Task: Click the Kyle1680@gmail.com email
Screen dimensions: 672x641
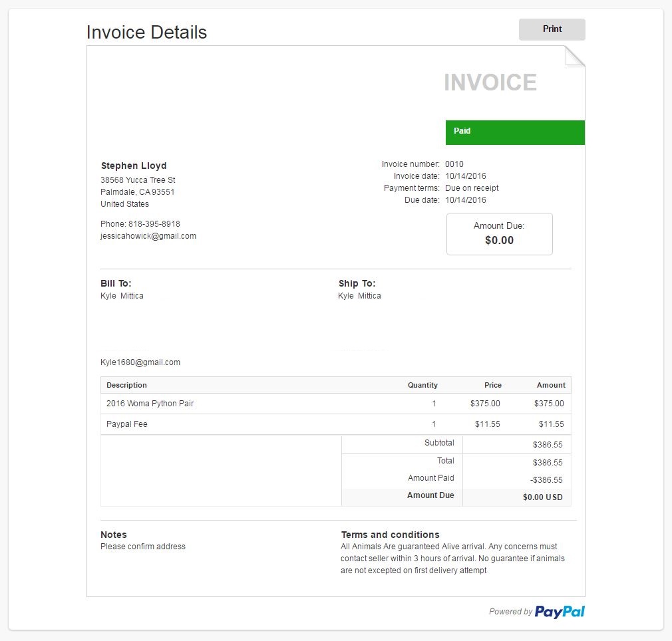Action: (x=140, y=362)
